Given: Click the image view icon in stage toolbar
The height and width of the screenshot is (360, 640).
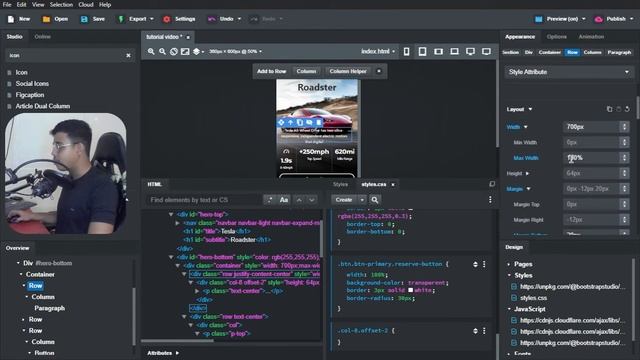Looking at the screenshot, I should pyautogui.click(x=185, y=51).
